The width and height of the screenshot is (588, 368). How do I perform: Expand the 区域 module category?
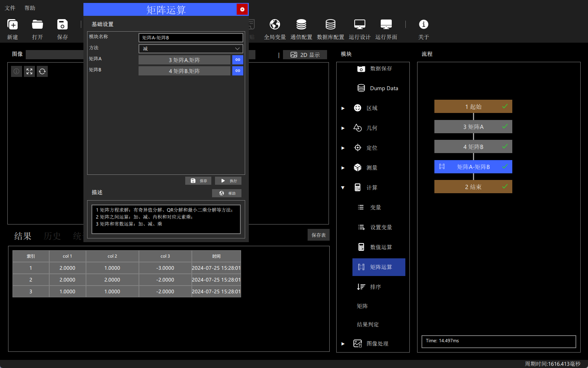coord(343,108)
